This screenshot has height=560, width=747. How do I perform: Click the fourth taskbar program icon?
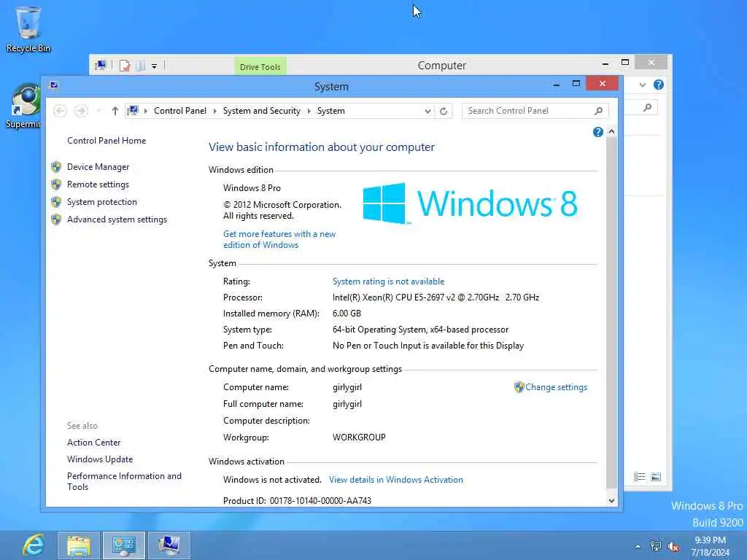pos(169,545)
